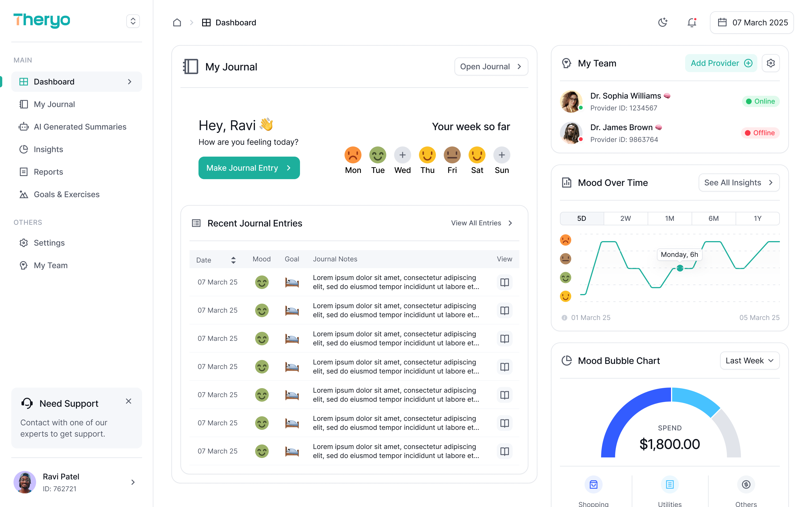Viewport: 812px width, 507px height.
Task: Select AI Generated Summaries in sidebar
Action: [x=80, y=127]
